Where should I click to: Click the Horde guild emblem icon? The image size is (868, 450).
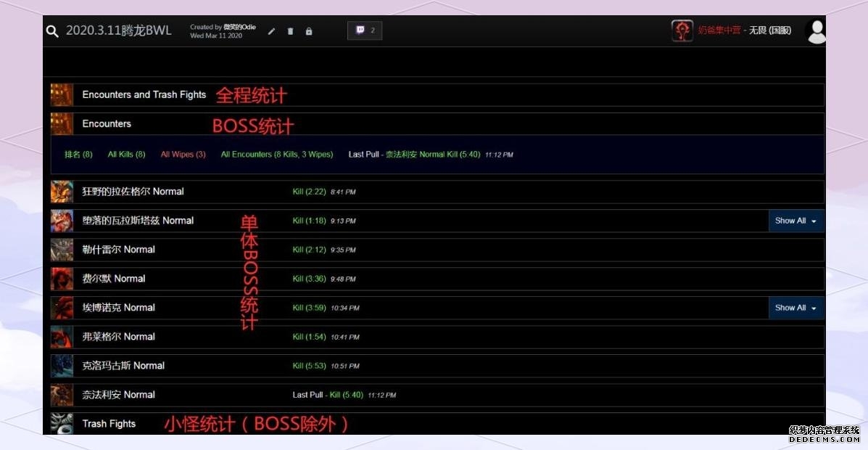(x=682, y=30)
